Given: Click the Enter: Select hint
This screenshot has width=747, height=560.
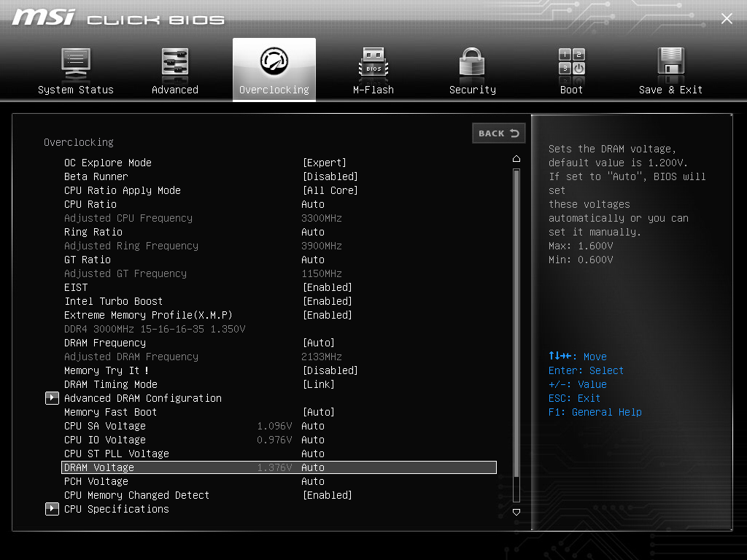Looking at the screenshot, I should click(x=586, y=370).
